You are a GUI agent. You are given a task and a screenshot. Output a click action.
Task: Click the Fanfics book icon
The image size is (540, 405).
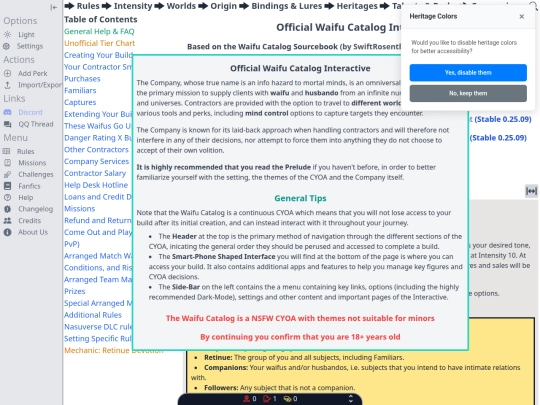coord(7,186)
